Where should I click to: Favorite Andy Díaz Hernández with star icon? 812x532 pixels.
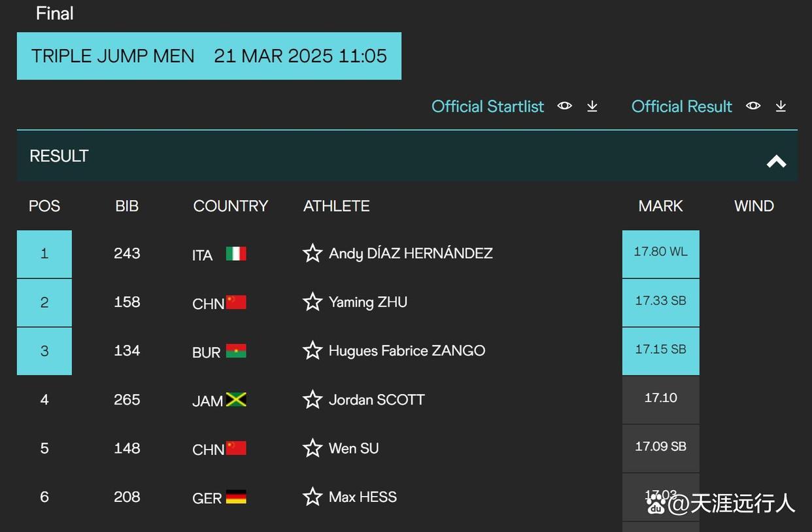pyautogui.click(x=313, y=253)
